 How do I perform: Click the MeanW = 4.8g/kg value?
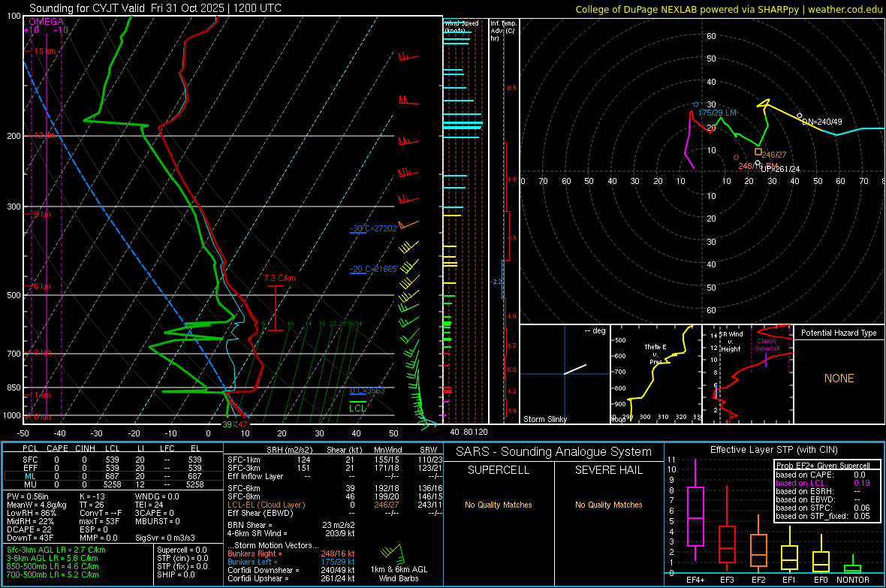click(37, 505)
